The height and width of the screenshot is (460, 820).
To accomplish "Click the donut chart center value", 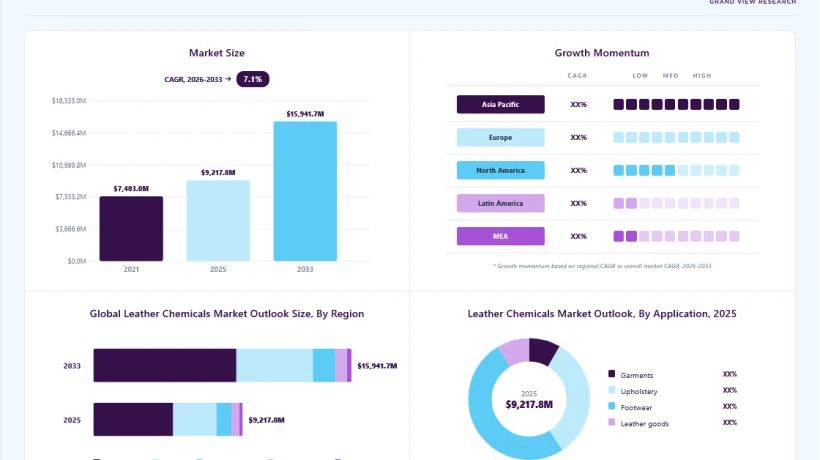I will tap(529, 404).
